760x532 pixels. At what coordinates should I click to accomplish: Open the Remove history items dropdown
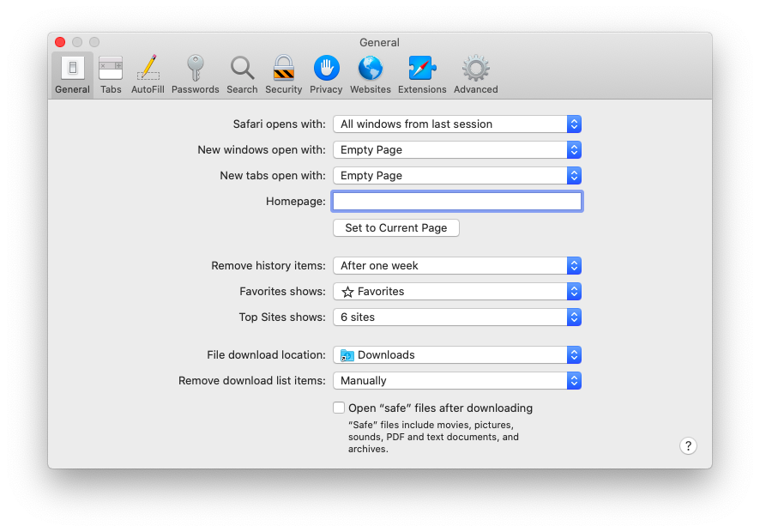[x=457, y=266]
